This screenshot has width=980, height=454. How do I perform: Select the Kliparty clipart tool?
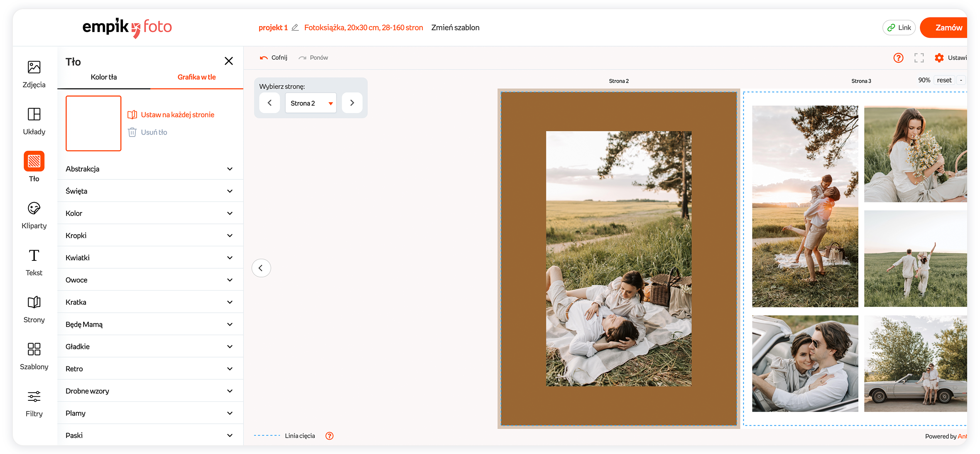34,215
